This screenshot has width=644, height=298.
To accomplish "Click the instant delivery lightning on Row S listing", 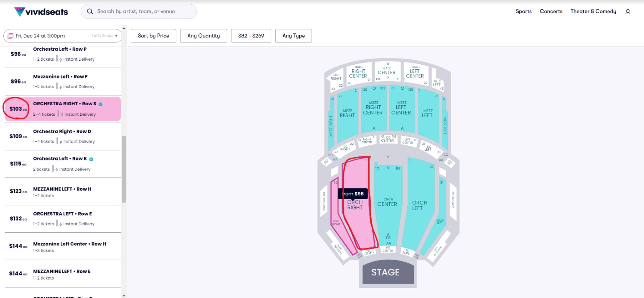I will pyautogui.click(x=62, y=114).
